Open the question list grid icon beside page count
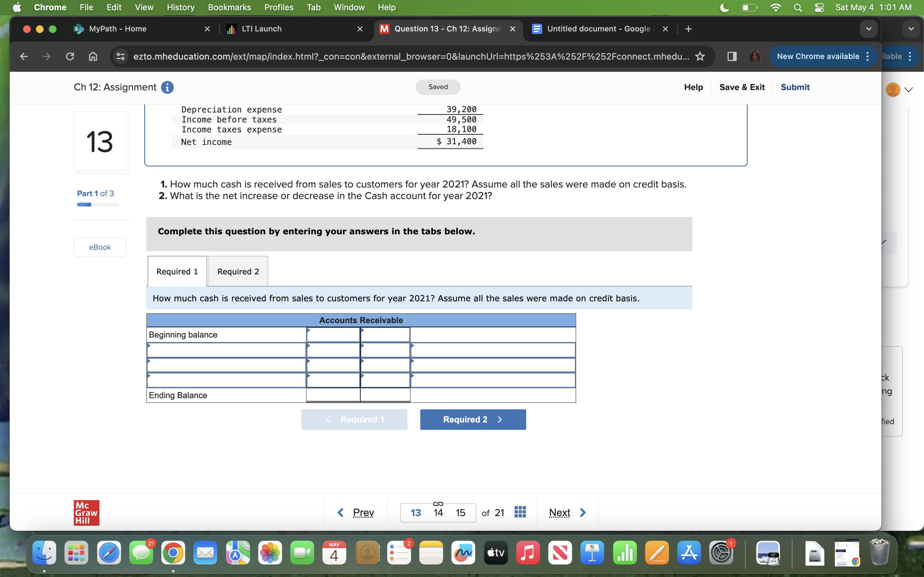This screenshot has height=577, width=924. 520,512
